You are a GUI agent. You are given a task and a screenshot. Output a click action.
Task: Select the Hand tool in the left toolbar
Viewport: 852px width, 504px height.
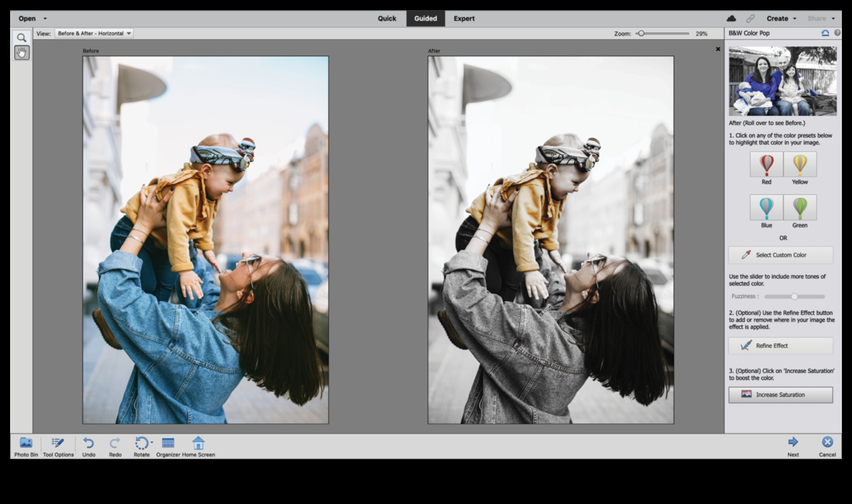point(21,52)
